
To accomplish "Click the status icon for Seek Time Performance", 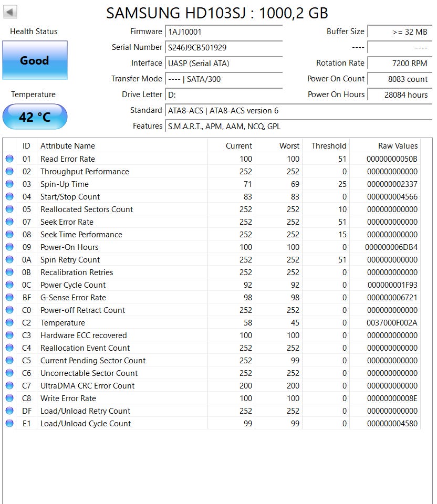I will [x=9, y=234].
